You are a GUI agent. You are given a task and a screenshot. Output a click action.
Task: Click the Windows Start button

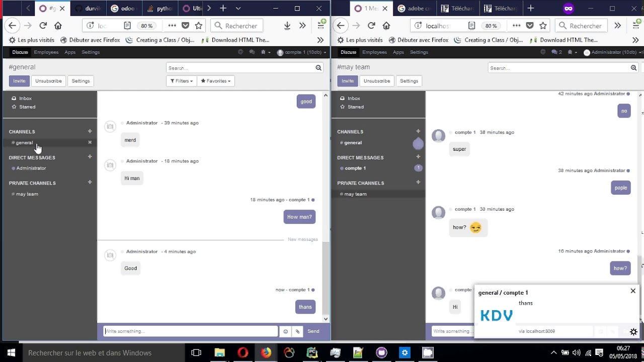[x=11, y=353]
